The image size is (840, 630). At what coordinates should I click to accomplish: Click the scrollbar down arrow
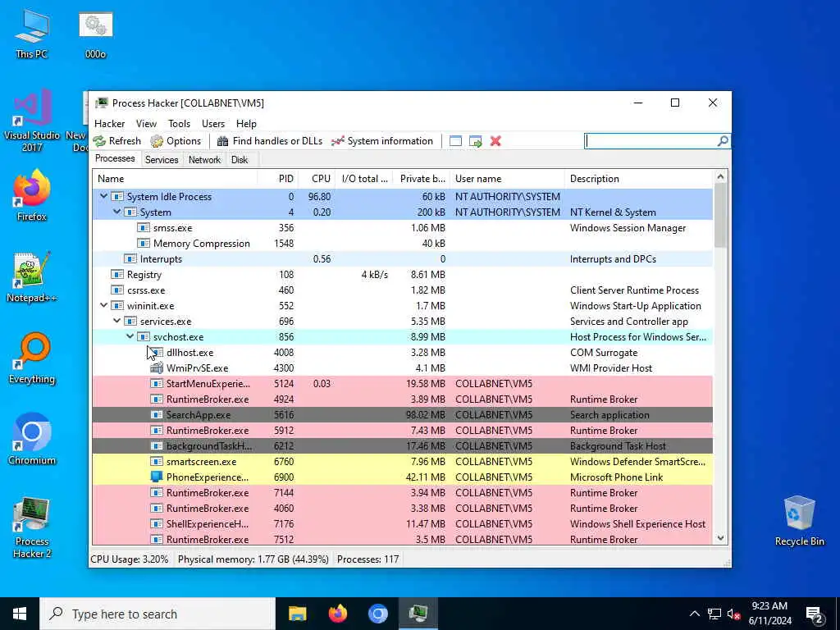(x=720, y=538)
